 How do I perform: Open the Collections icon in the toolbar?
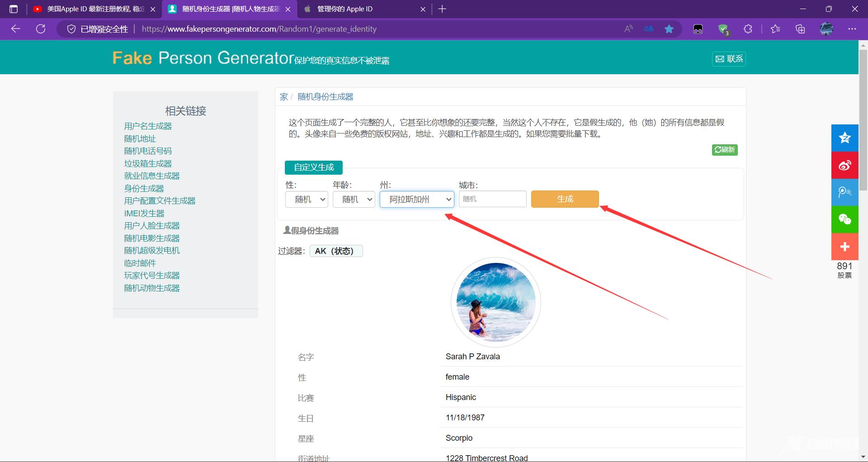tap(800, 29)
